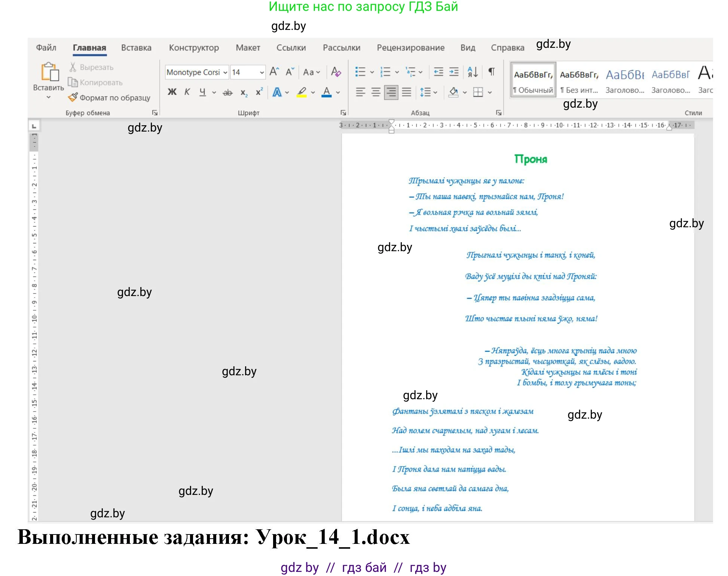Image resolution: width=728 pixels, height=576 pixels.
Task: Apply the Обычный style
Action: (x=533, y=80)
